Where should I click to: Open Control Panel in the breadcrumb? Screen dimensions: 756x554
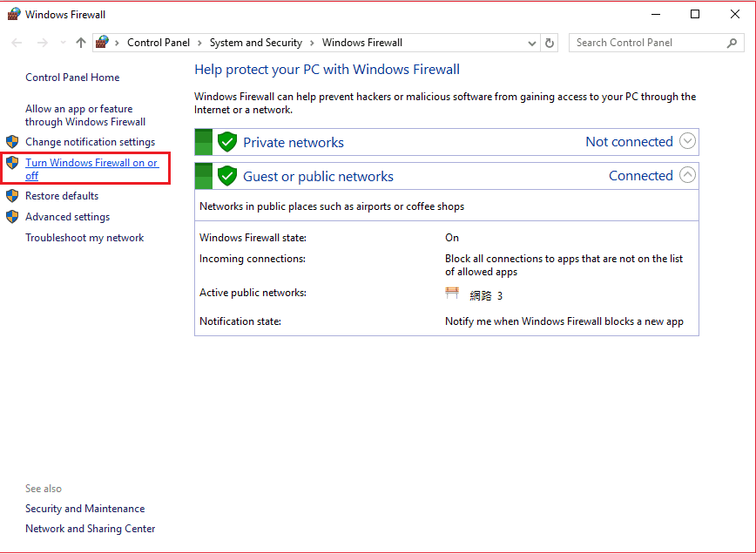tap(159, 43)
